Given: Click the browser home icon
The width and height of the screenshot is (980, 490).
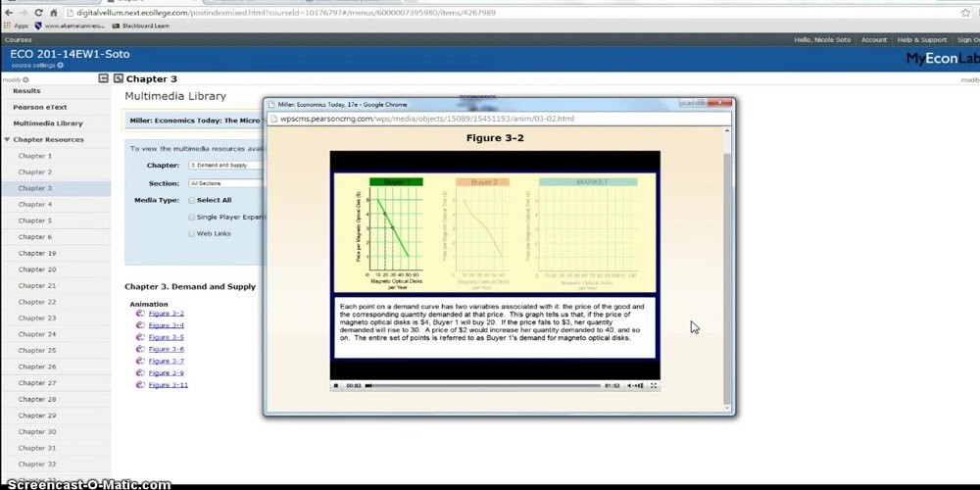Looking at the screenshot, I should [55, 13].
